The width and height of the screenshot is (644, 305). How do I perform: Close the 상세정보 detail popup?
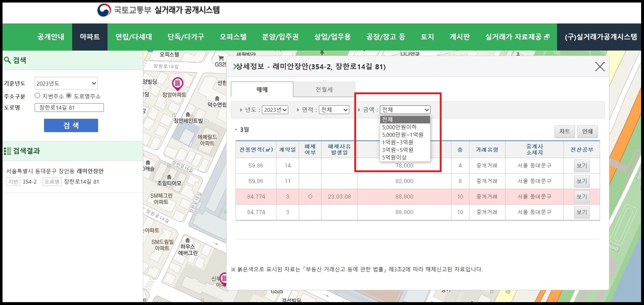[600, 66]
